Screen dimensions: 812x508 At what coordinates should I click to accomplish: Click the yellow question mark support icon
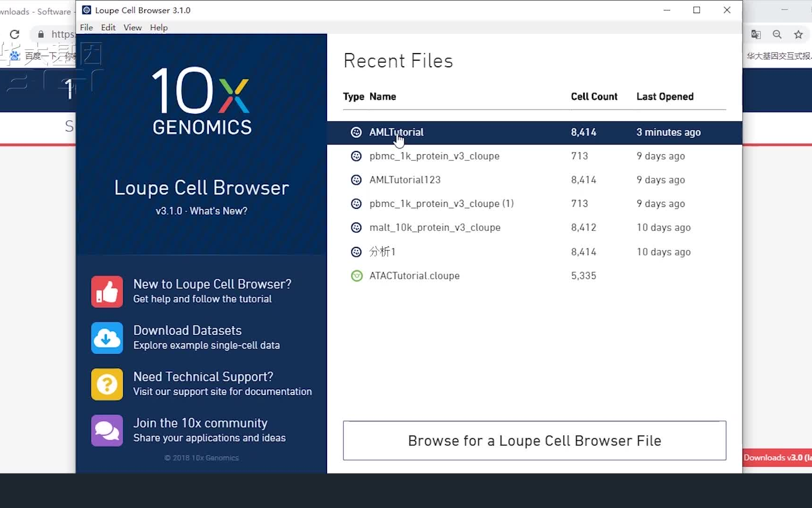(x=107, y=384)
